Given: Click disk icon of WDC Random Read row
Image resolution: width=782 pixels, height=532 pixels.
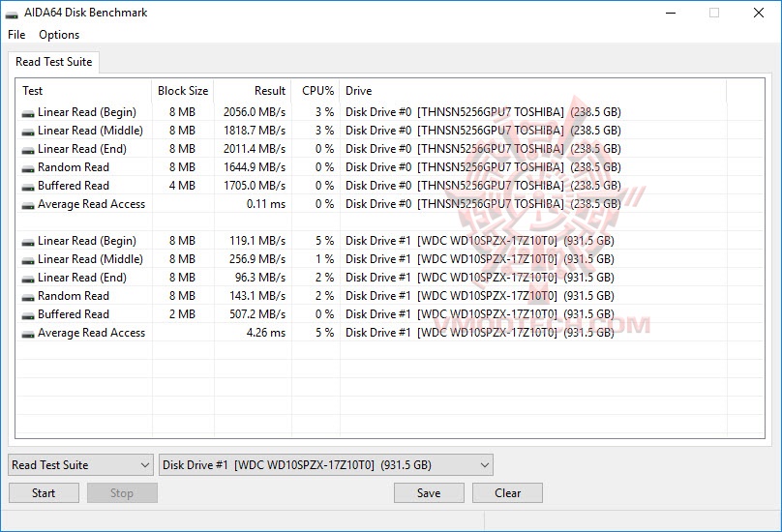Looking at the screenshot, I should pyautogui.click(x=28, y=298).
